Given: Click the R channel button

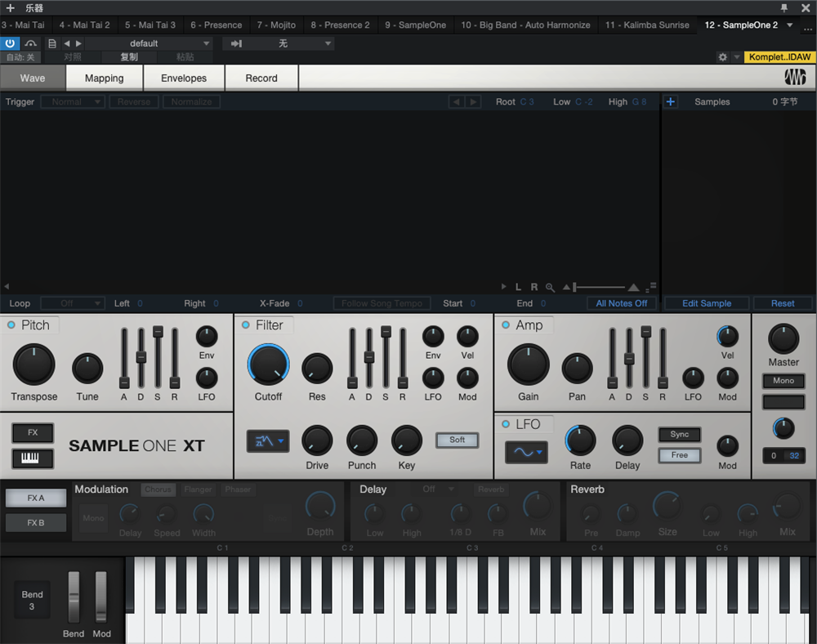Looking at the screenshot, I should click(534, 287).
